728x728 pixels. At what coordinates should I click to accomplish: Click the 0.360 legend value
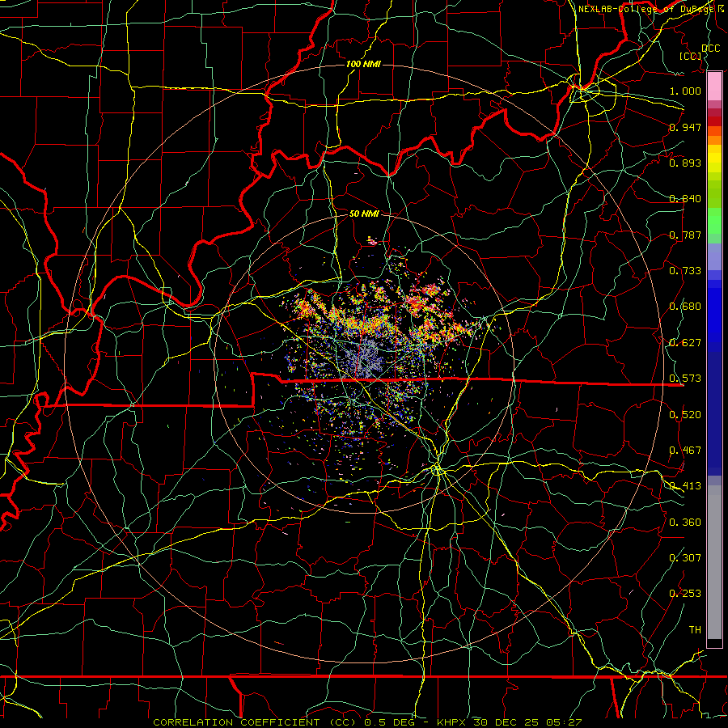pos(685,523)
